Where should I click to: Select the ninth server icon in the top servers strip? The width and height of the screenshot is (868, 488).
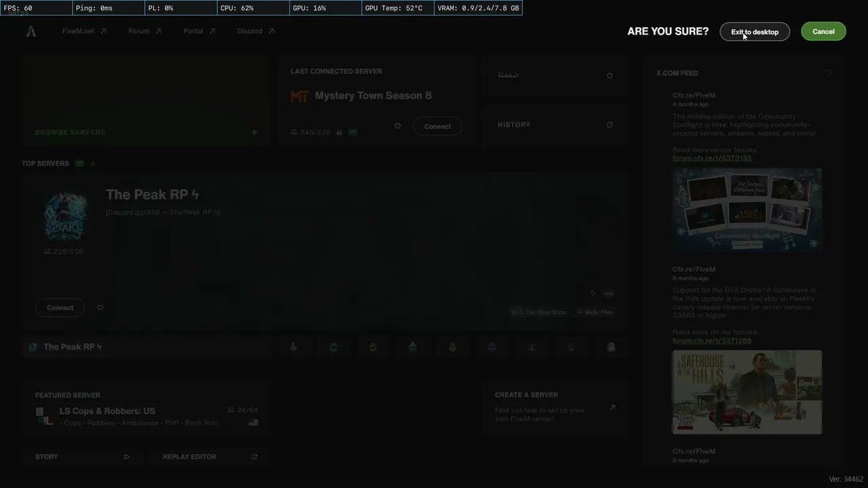[611, 347]
